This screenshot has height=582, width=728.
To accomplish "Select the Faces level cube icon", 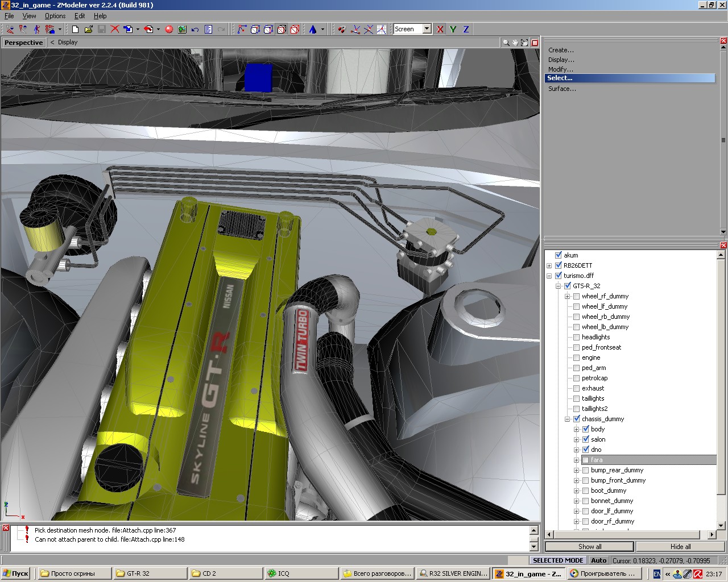I will tap(268, 29).
